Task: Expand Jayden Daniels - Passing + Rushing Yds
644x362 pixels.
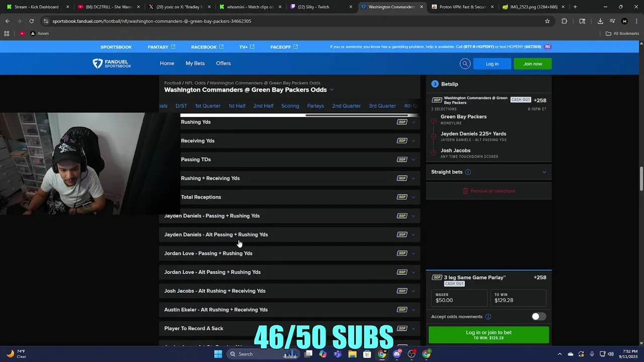Action: click(x=289, y=216)
